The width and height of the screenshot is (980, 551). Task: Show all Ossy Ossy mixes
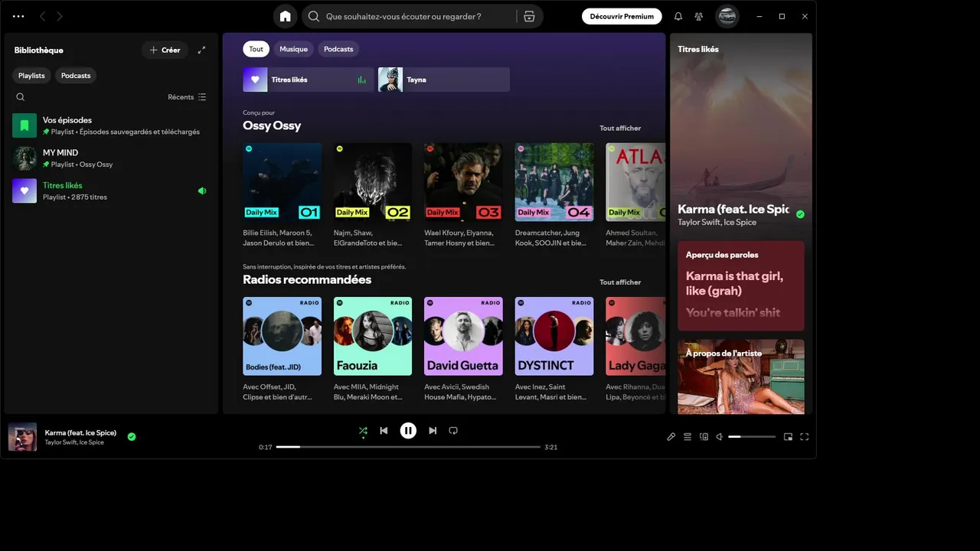(620, 129)
